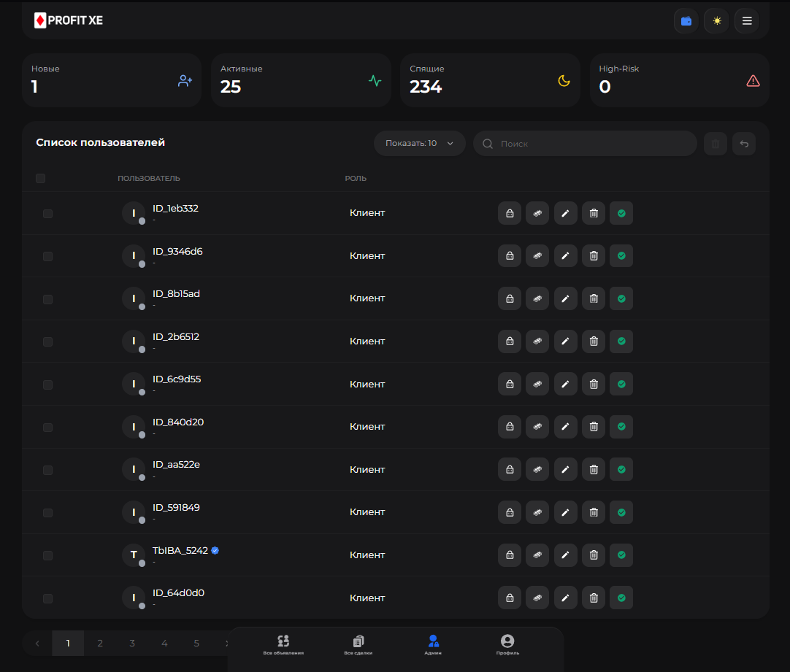Viewport: 790px width, 672px height.
Task: Select the checkbox for user ID_aa522e
Action: tap(48, 470)
